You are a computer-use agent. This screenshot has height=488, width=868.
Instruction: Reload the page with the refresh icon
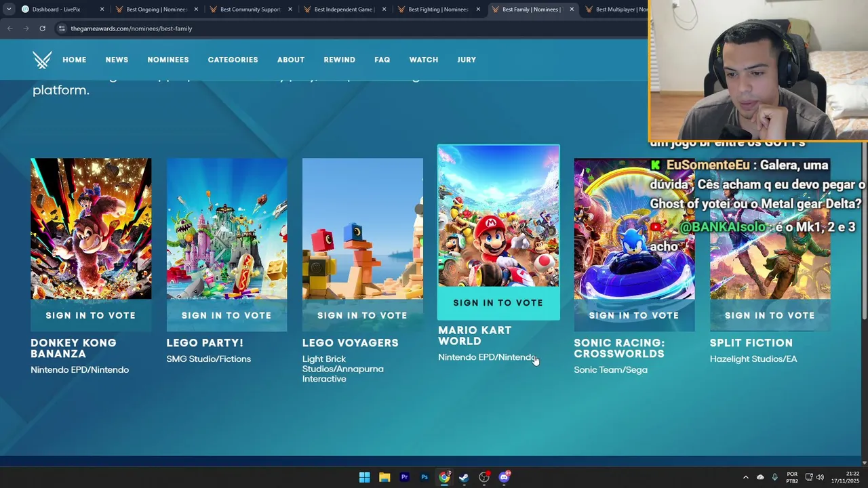tap(42, 28)
